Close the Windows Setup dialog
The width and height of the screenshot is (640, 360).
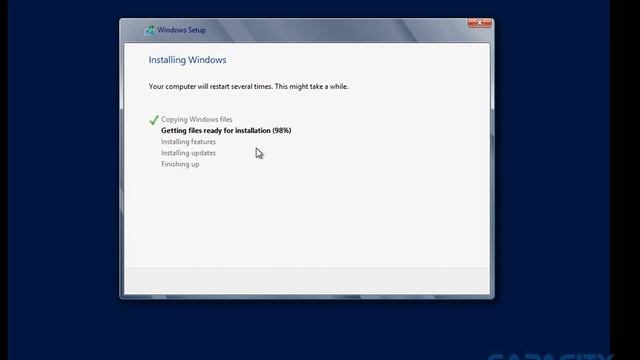(x=480, y=23)
